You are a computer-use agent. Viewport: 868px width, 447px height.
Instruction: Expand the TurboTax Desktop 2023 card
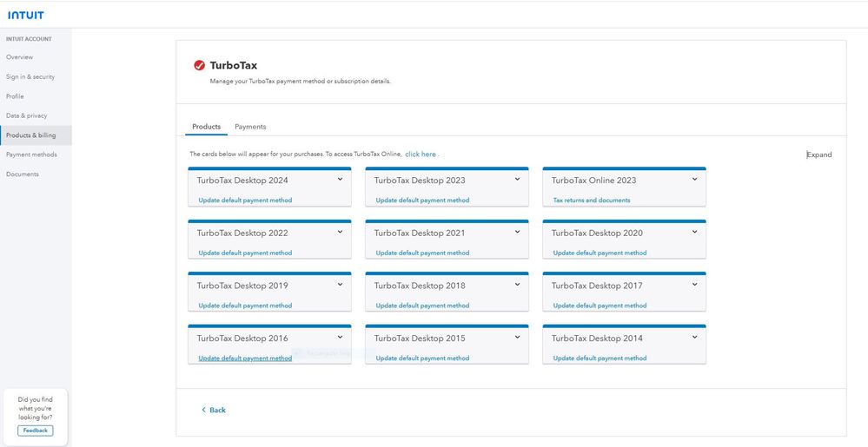(x=517, y=180)
